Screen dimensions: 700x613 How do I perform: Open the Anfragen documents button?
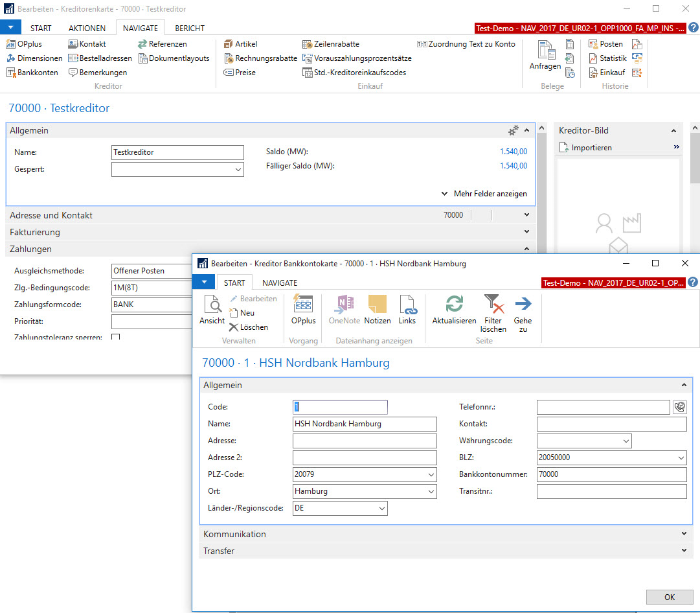(x=545, y=55)
